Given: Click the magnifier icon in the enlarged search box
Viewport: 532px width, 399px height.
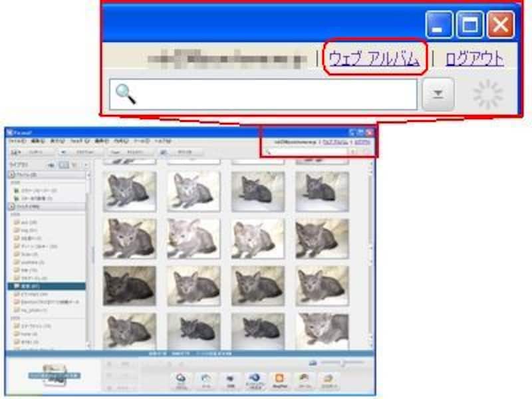Looking at the screenshot, I should click(x=126, y=94).
